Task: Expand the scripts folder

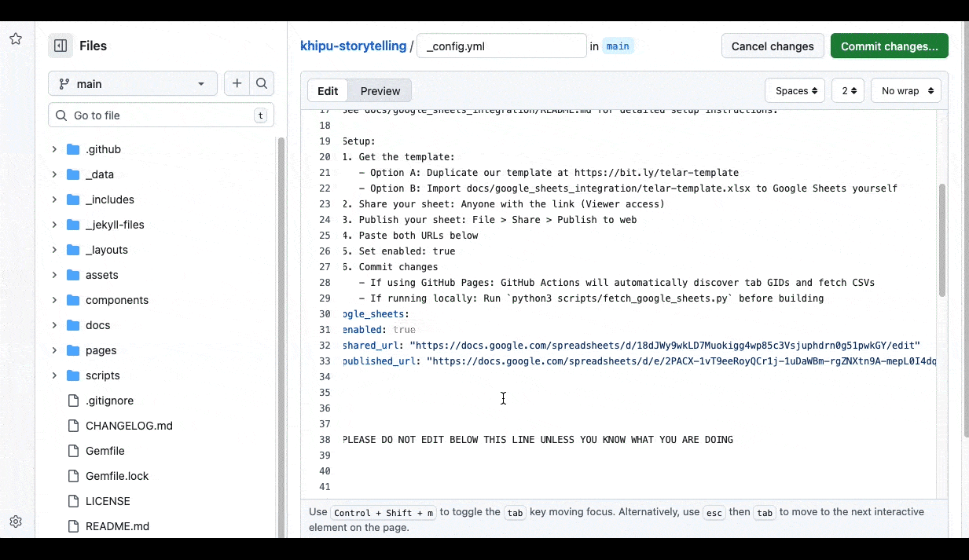Action: pos(53,375)
